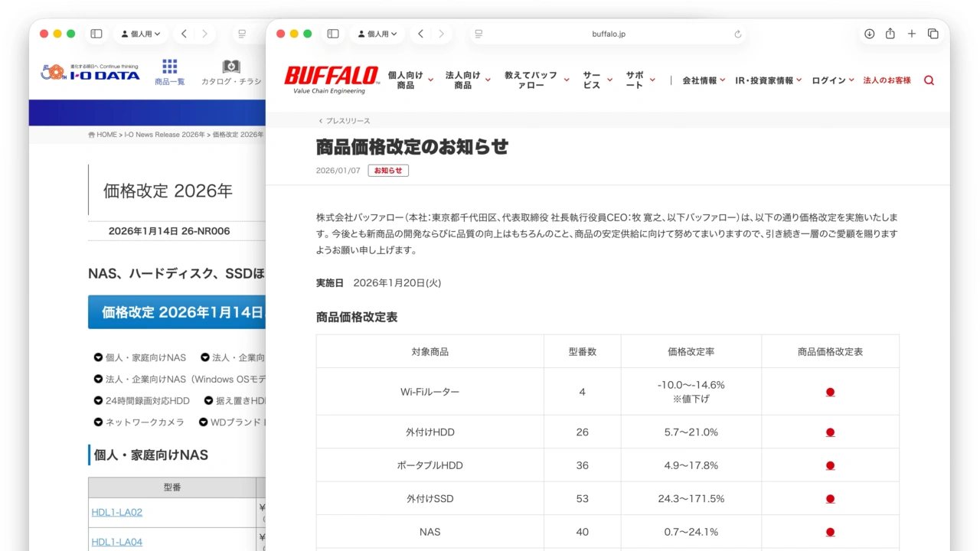Click the Share icon in the Safari toolbar
The width and height of the screenshot is (980, 551).
[x=890, y=34]
